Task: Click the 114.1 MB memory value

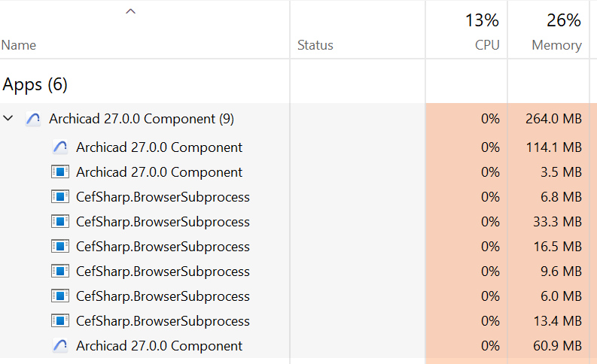Action: tap(553, 147)
